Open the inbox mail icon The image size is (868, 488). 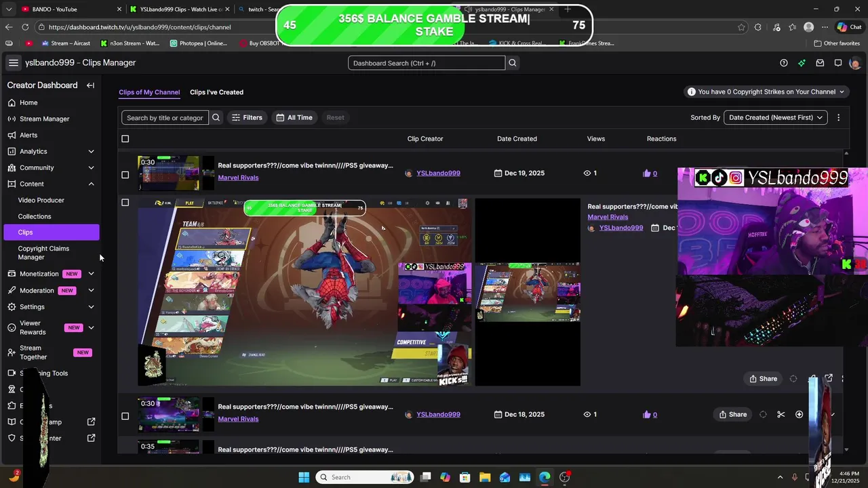pos(820,63)
